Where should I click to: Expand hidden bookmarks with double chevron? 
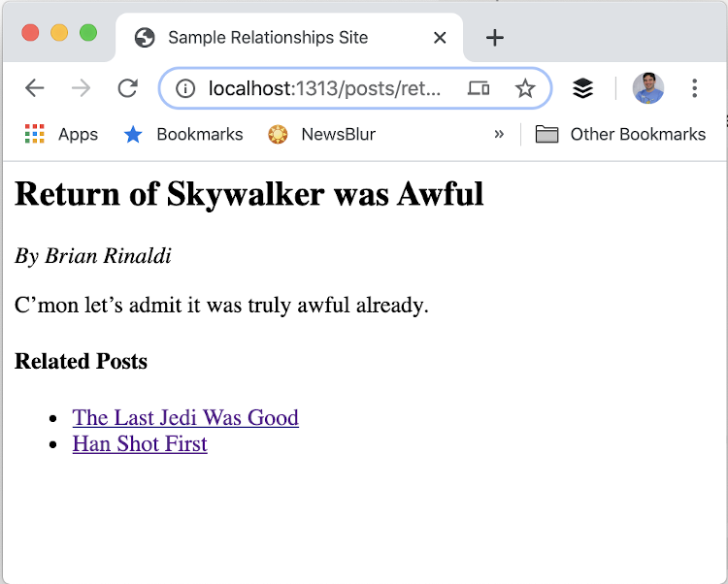[x=499, y=134]
